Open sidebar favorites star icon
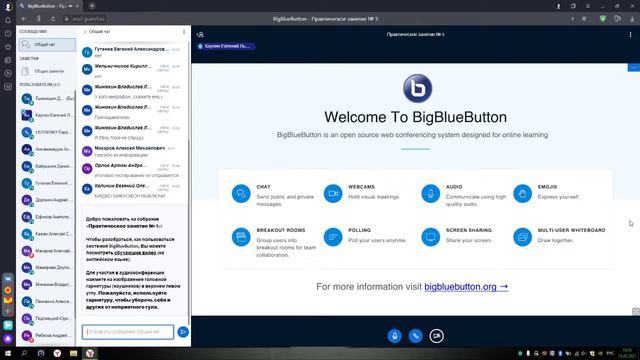 click(8, 47)
